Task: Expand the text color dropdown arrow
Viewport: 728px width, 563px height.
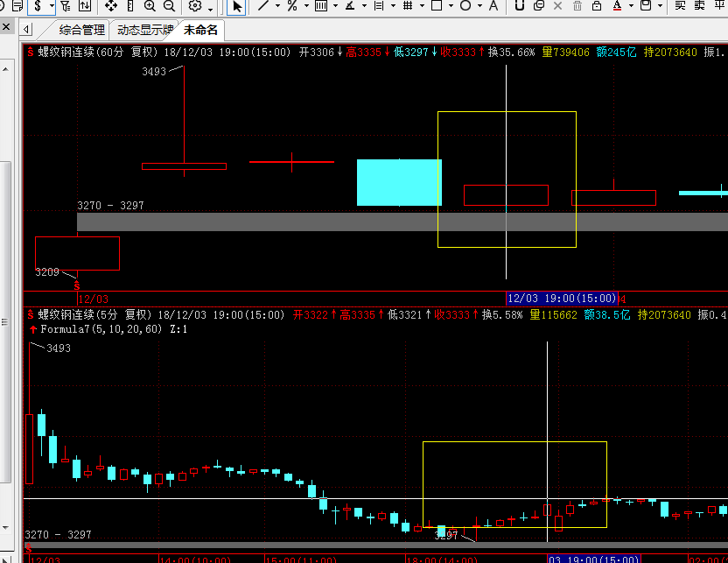Action: 631,6
